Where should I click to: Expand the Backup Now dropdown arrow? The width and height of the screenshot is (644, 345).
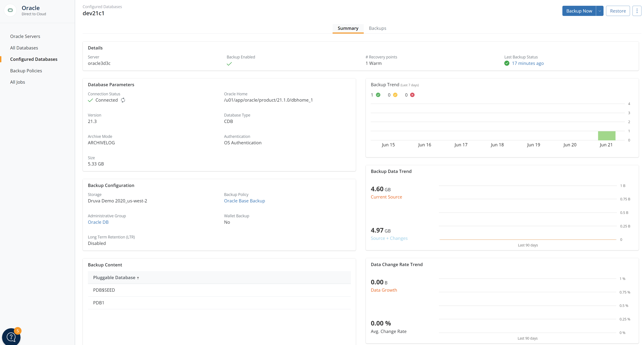(x=600, y=11)
